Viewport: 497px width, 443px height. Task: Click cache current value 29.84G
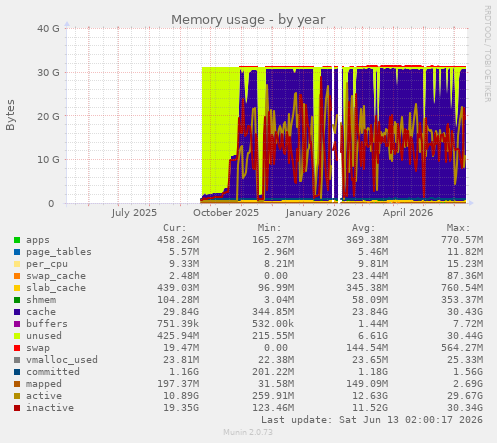pos(181,312)
